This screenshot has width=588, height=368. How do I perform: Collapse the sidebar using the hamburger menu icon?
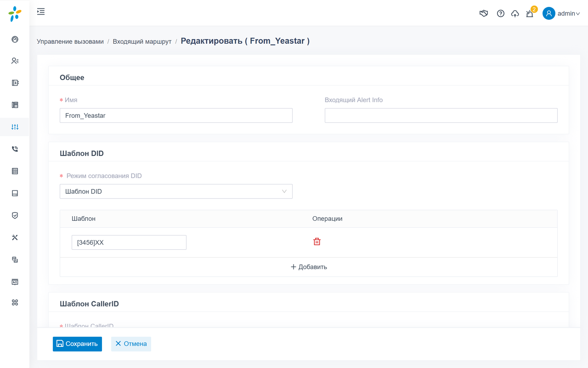tap(41, 11)
